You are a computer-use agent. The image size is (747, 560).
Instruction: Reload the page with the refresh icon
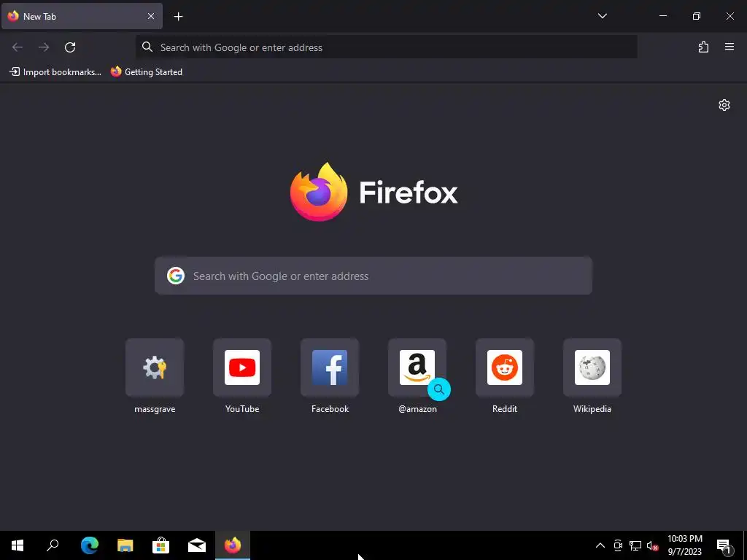pos(70,47)
